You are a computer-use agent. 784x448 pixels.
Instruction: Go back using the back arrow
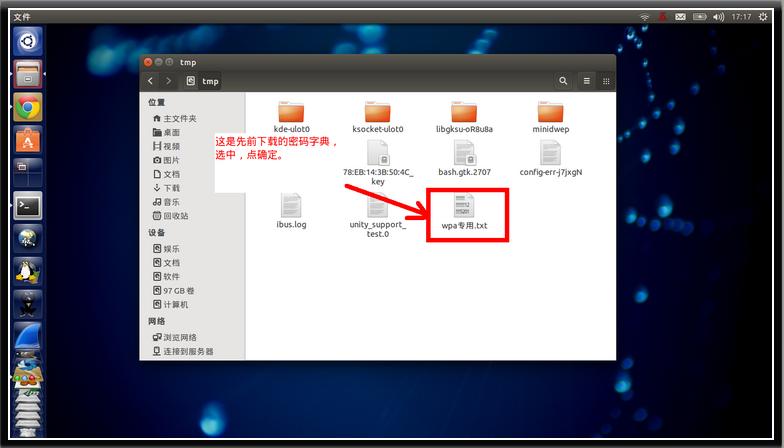click(151, 81)
